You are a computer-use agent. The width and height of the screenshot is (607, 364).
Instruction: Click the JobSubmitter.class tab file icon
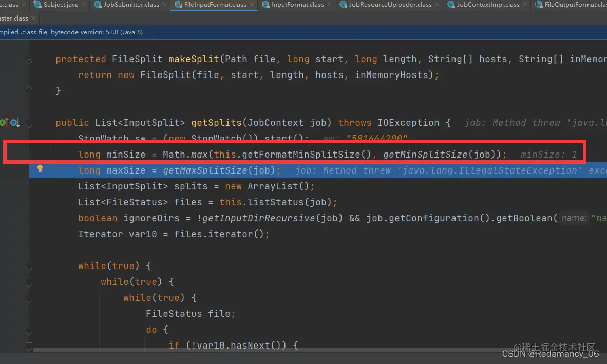coord(98,4)
